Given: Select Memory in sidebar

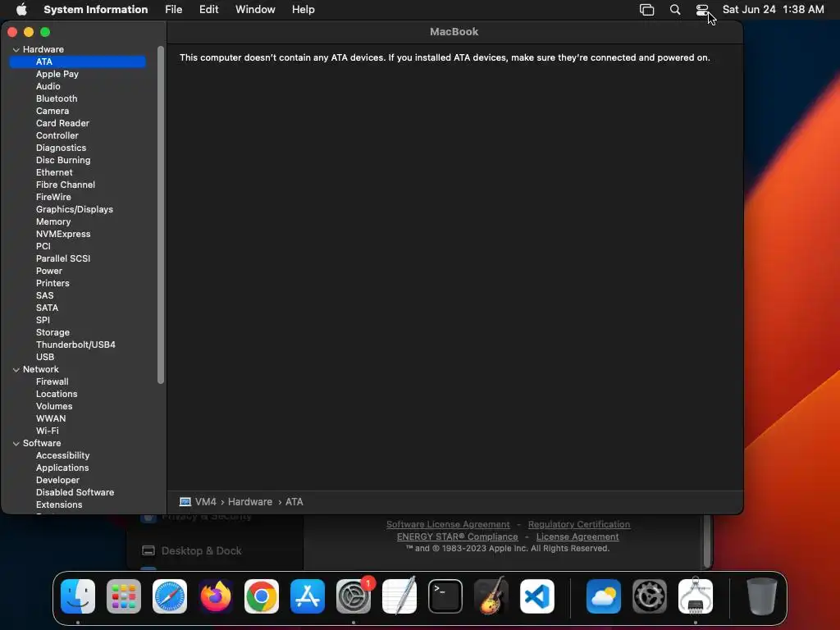Looking at the screenshot, I should (x=53, y=221).
